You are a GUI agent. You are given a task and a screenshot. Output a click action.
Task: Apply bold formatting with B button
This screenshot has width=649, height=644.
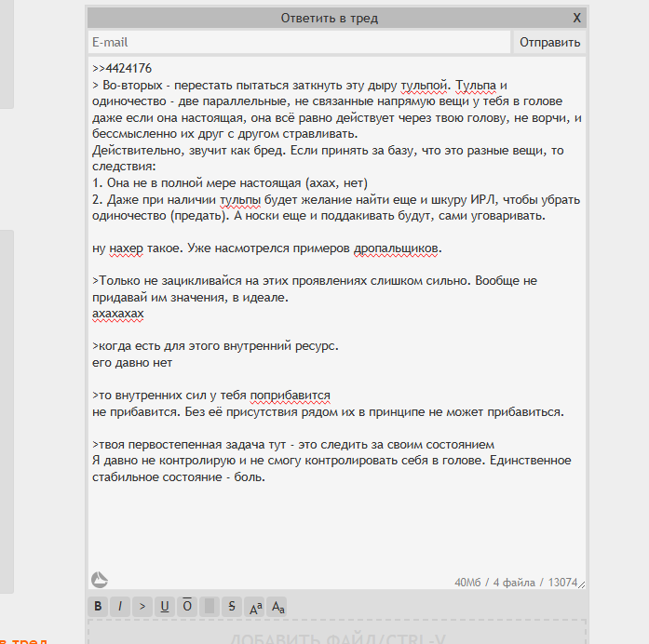(x=99, y=607)
